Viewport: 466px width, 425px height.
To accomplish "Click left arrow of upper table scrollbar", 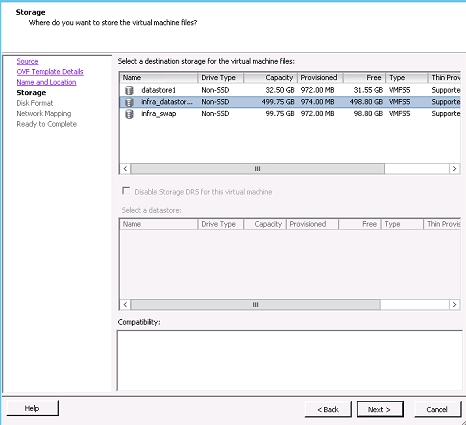I will click(x=125, y=169).
